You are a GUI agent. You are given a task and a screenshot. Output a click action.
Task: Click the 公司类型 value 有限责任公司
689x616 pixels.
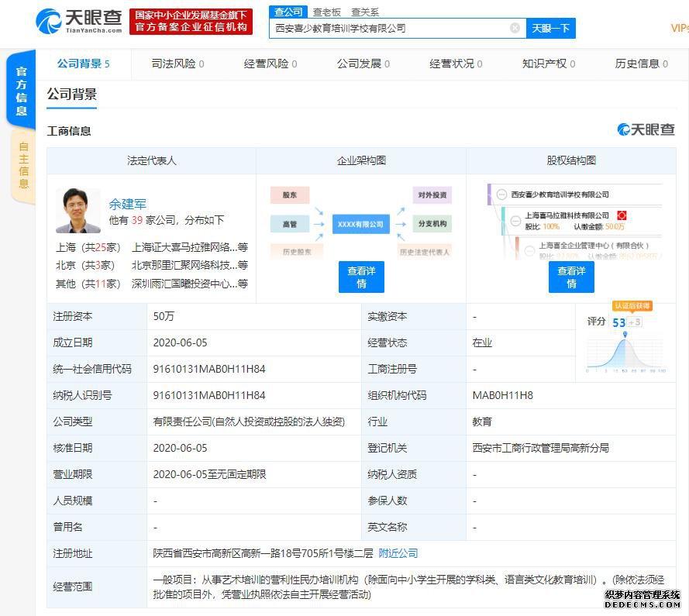point(249,422)
